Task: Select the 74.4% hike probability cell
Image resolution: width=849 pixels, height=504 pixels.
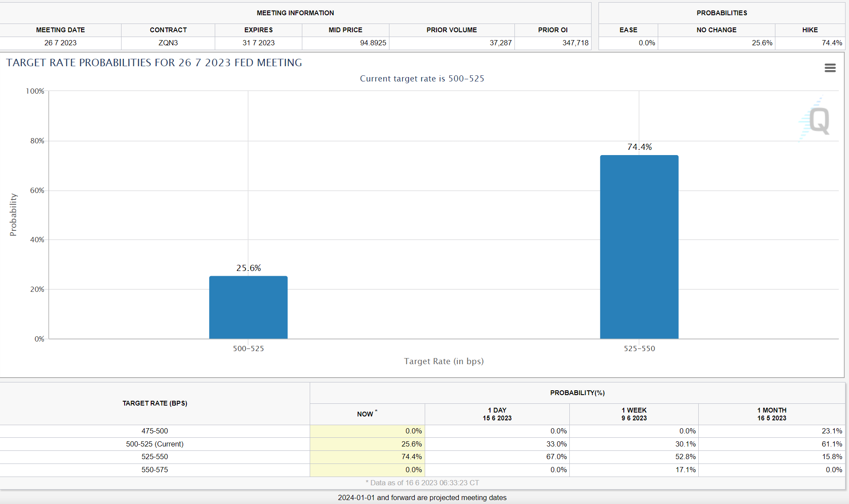Action: [x=810, y=43]
